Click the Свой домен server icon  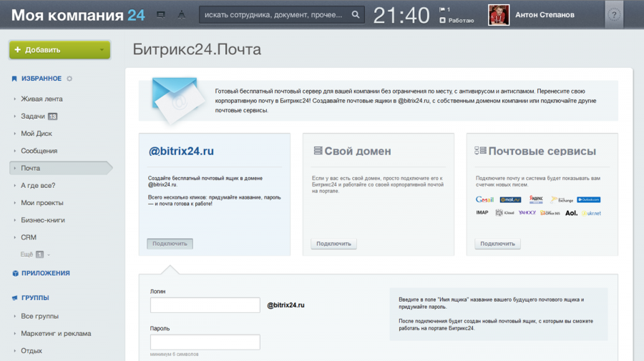[318, 151]
